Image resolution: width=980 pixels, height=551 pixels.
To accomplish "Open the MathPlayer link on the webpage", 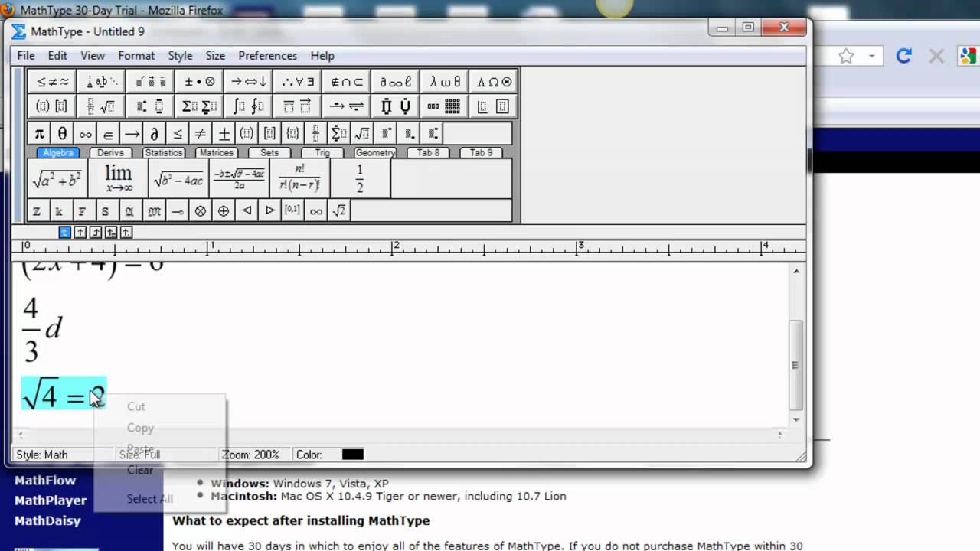I will click(x=51, y=500).
